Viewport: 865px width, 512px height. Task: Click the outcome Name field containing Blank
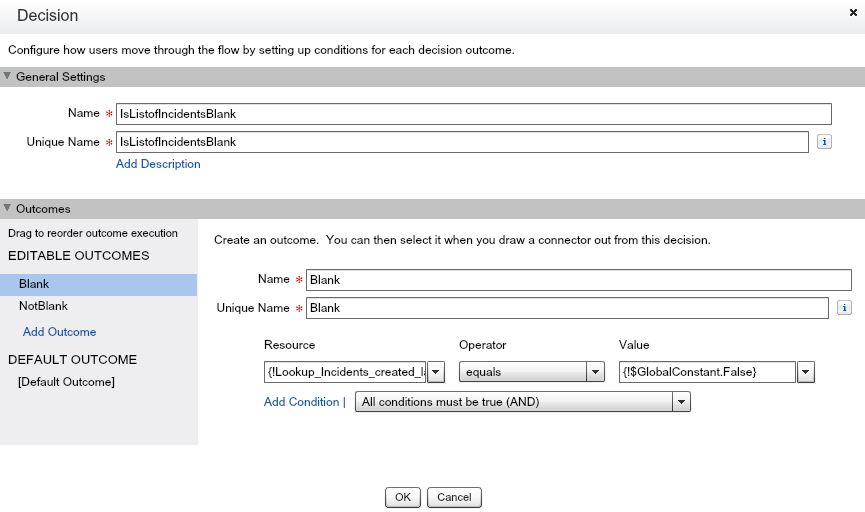pyautogui.click(x=579, y=280)
